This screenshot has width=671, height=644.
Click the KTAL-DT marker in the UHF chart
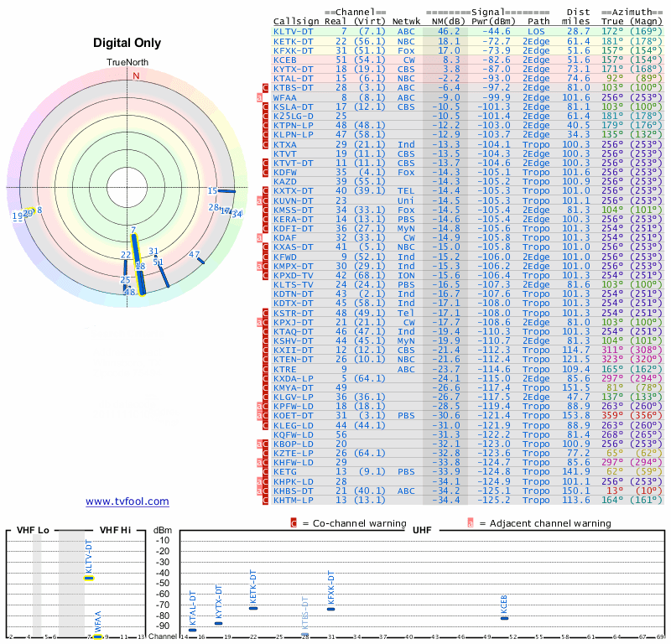[193, 630]
